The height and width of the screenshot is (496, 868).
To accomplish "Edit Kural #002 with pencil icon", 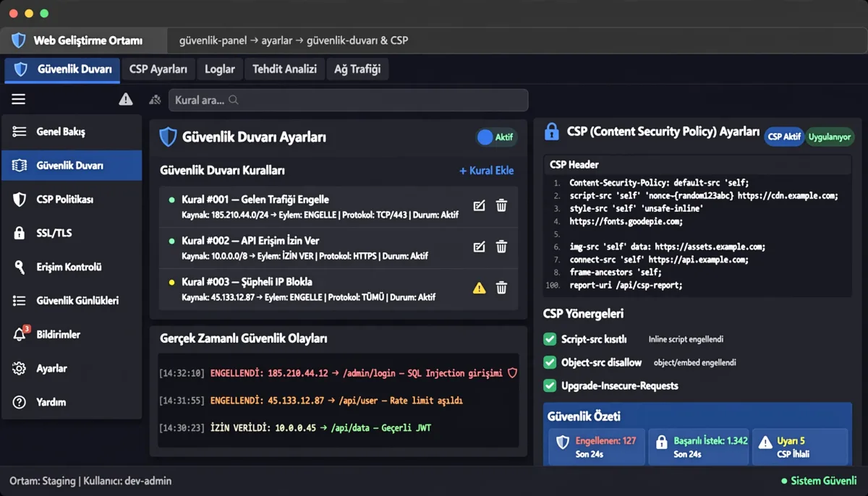I will point(479,247).
